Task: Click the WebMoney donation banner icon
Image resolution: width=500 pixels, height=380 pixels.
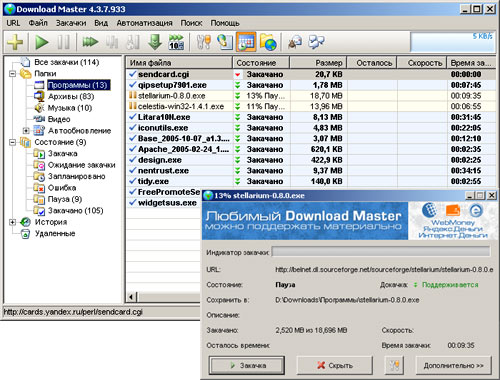Action: [x=430, y=210]
